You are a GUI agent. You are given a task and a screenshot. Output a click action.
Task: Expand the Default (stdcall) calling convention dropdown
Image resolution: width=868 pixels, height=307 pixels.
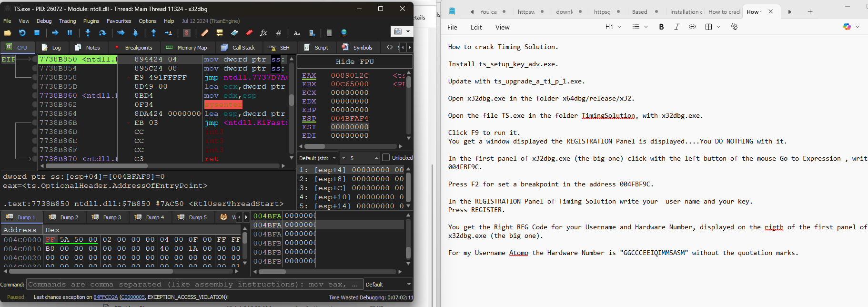pos(318,158)
